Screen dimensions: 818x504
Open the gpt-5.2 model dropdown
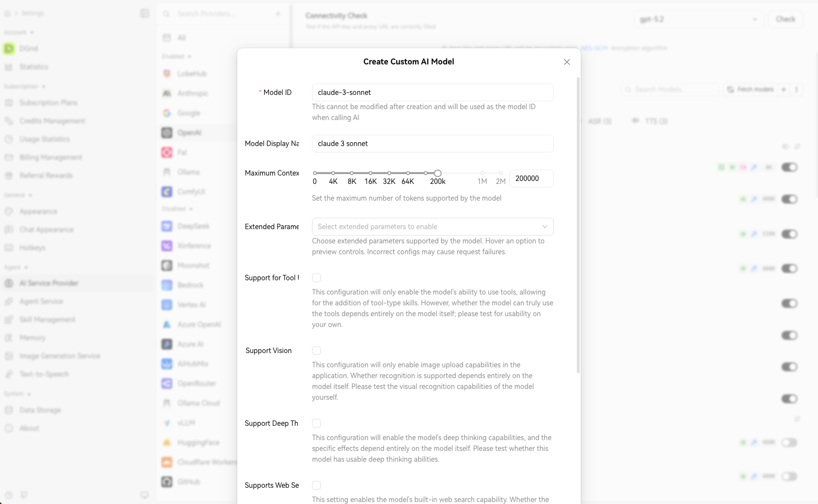coord(698,19)
